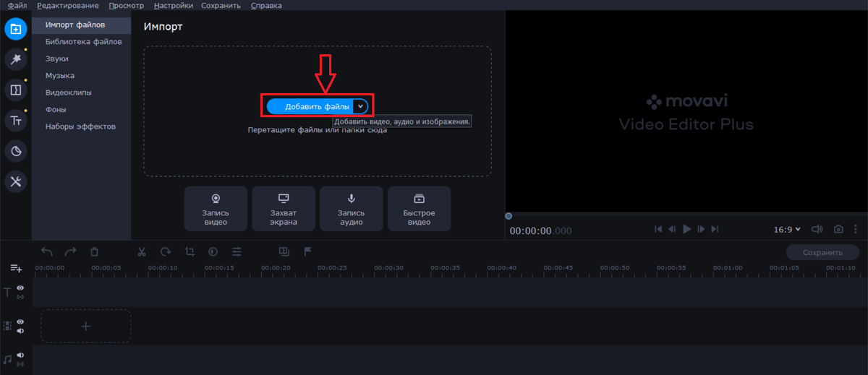Click the Delete trash icon
The height and width of the screenshot is (375, 868).
[x=94, y=251]
